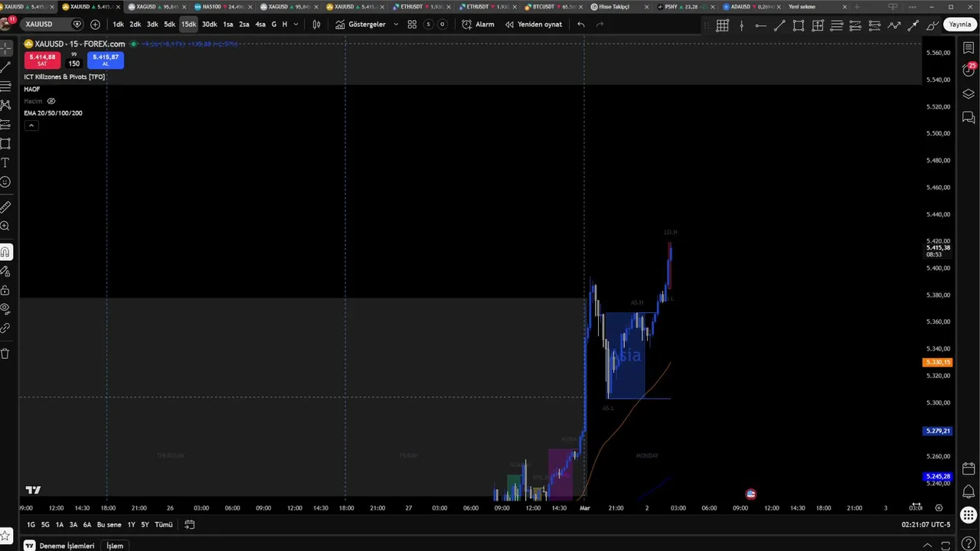Select the crosshair cursor tool
The image size is (980, 551).
5,48
